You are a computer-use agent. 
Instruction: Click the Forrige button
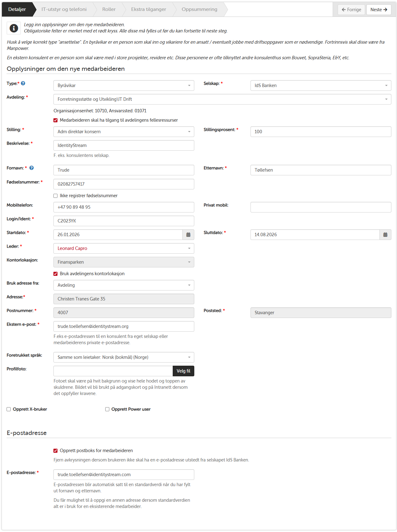(351, 10)
